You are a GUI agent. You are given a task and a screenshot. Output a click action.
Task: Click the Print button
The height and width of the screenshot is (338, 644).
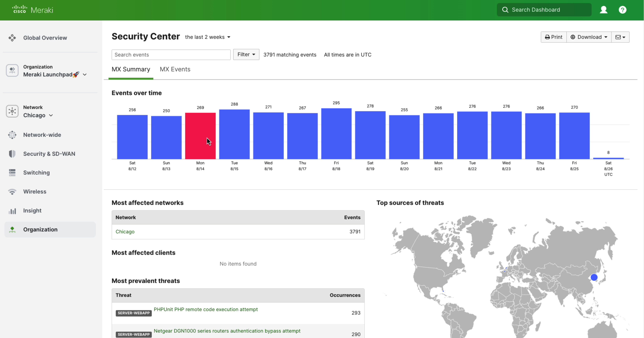click(x=553, y=37)
